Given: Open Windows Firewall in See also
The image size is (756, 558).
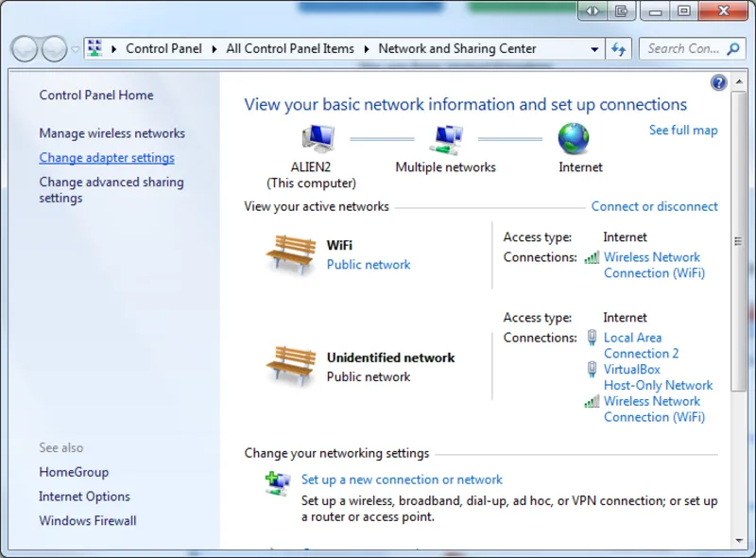Looking at the screenshot, I should 88,521.
